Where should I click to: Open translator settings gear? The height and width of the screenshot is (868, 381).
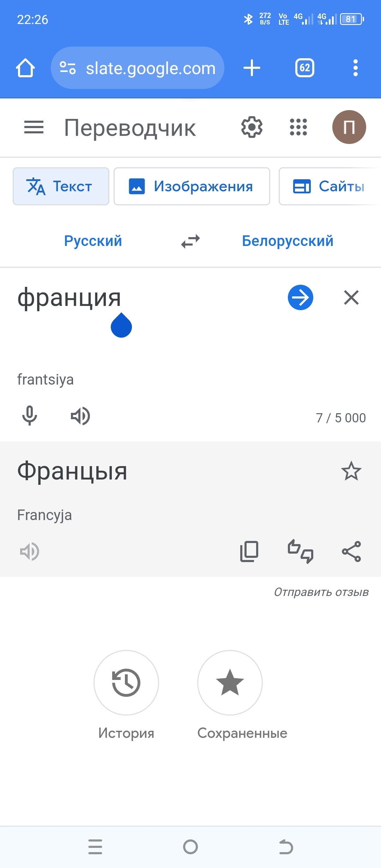tap(252, 127)
